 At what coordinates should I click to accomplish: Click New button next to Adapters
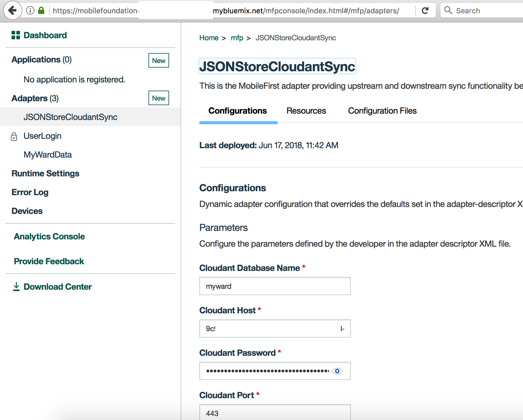159,98
